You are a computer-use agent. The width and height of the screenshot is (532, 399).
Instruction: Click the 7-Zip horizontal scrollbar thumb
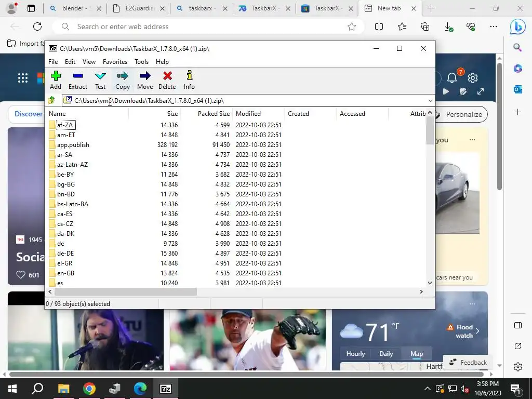126,291
